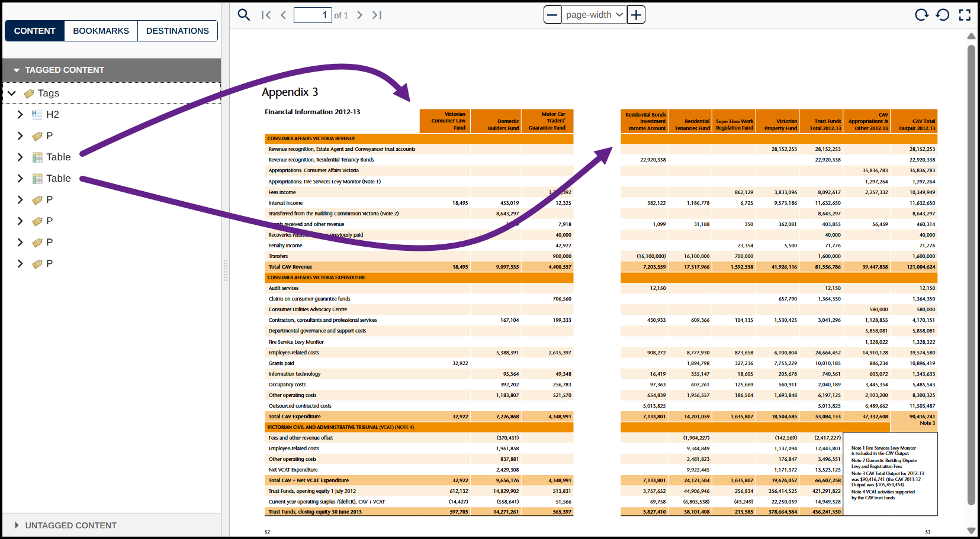980x539 pixels.
Task: Go to the previous page
Action: [283, 15]
